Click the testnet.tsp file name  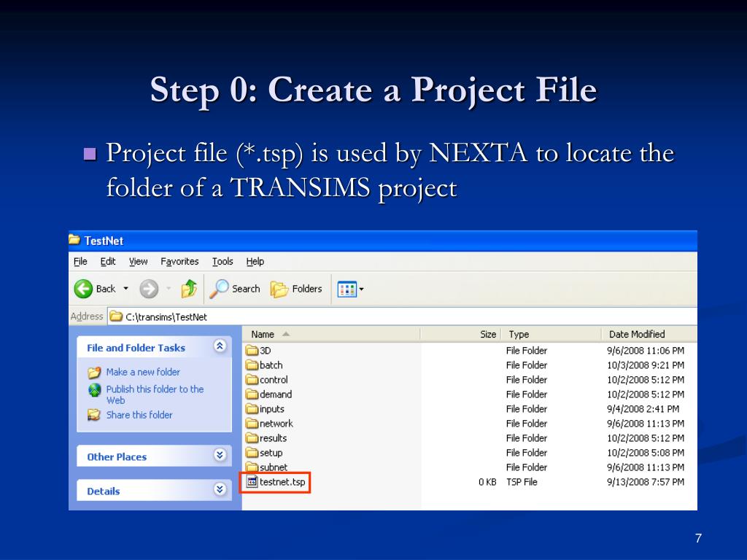click(282, 482)
